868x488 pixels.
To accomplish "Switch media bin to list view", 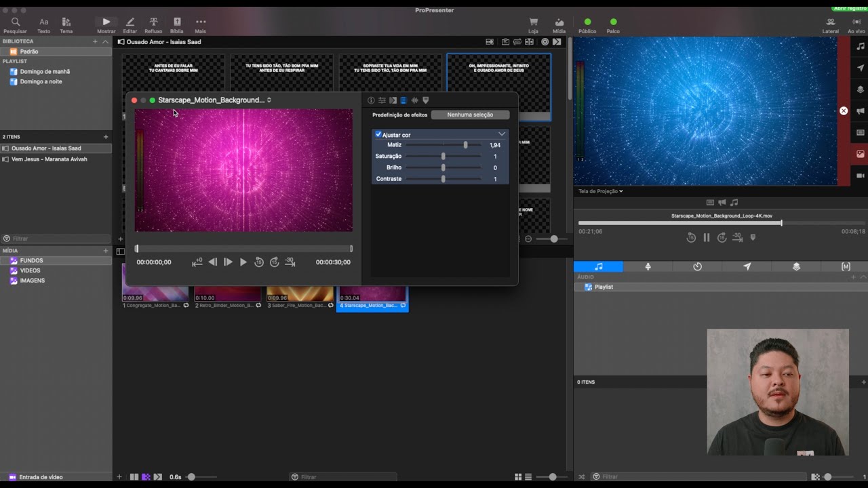I will coord(528,477).
